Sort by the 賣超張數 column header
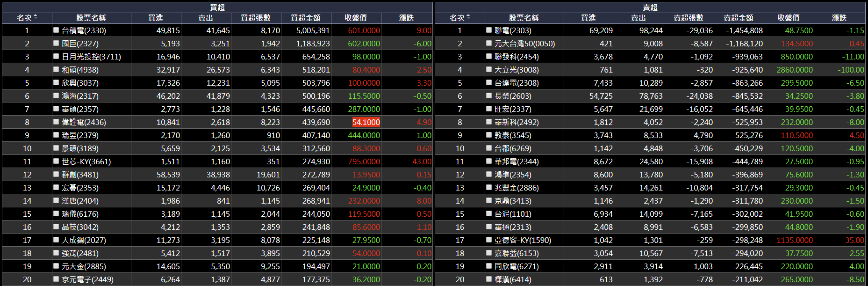This screenshot has width=868, height=286. (x=689, y=18)
